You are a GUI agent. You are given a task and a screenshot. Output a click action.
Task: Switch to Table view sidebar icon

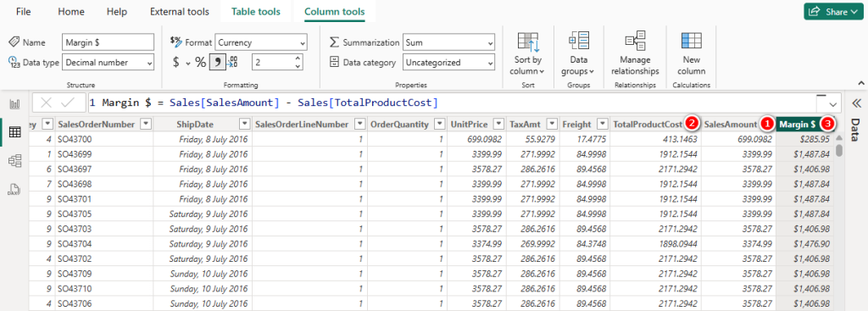coord(15,132)
